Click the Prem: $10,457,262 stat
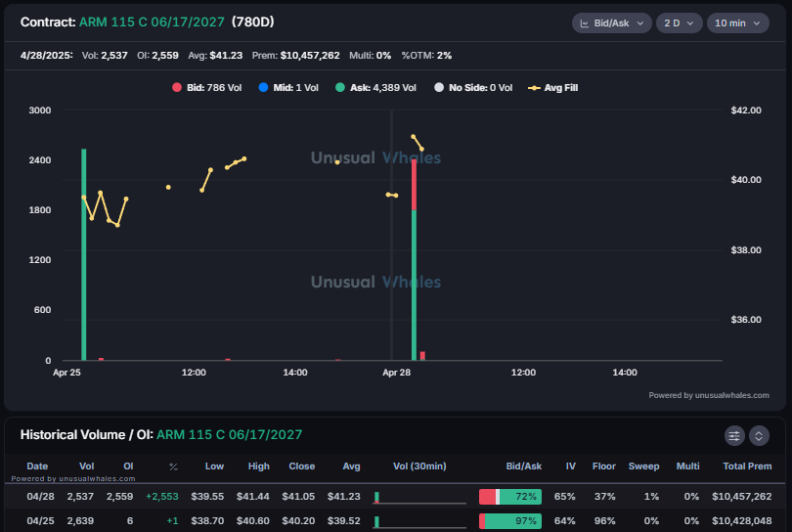Screen dimensions: 792x532 coord(295,55)
